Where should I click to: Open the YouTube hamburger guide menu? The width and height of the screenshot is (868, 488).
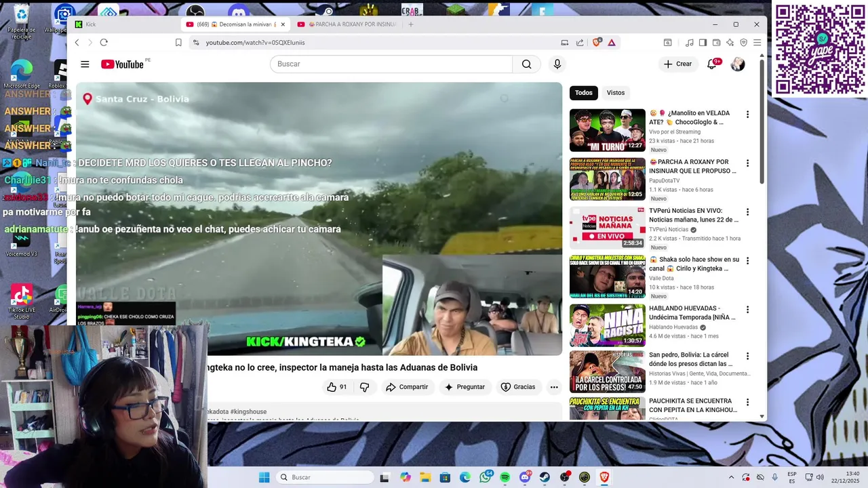tap(85, 64)
